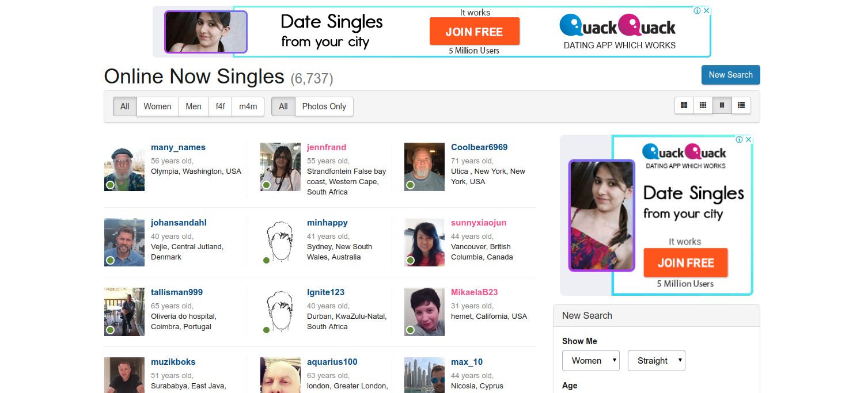Viewport: 868px width, 393px height.
Task: Filter results to Men only
Action: click(x=194, y=106)
